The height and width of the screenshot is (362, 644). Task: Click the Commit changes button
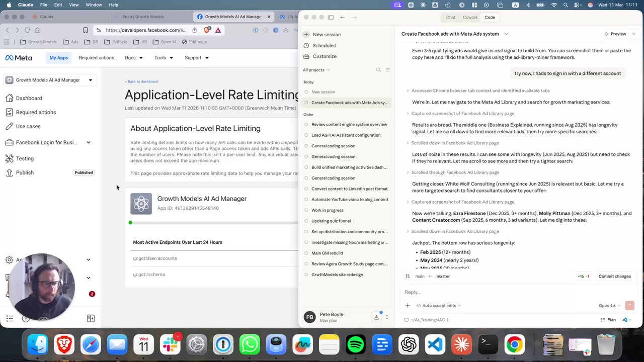pos(614,277)
